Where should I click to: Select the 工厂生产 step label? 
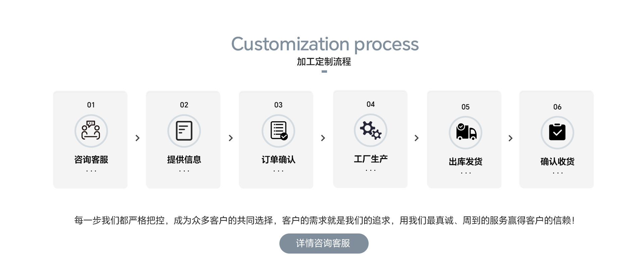click(371, 159)
